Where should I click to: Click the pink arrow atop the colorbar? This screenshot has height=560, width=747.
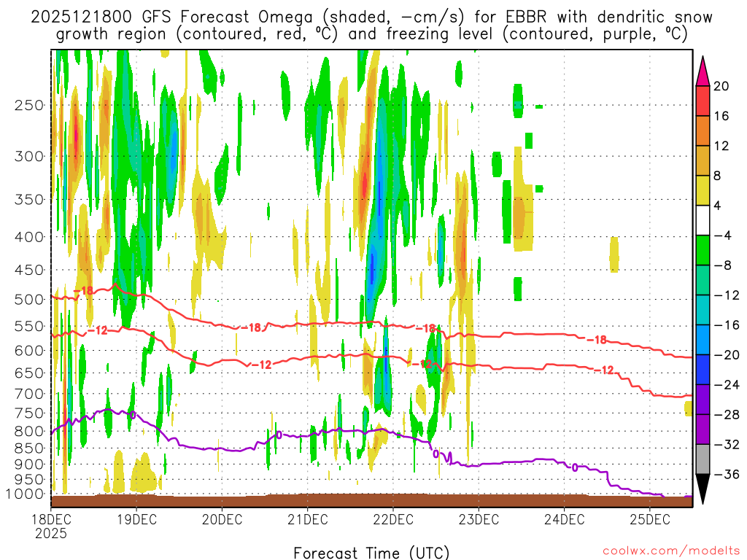703,71
